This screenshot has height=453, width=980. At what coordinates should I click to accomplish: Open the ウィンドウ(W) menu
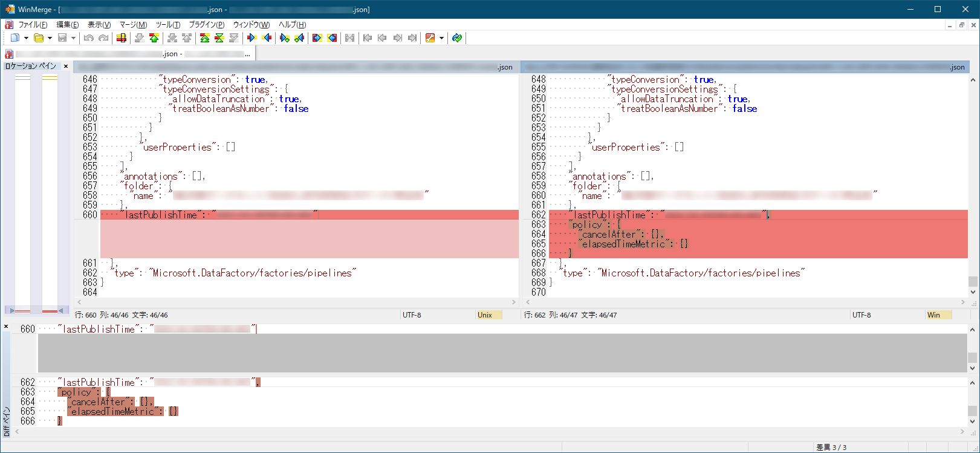click(251, 25)
